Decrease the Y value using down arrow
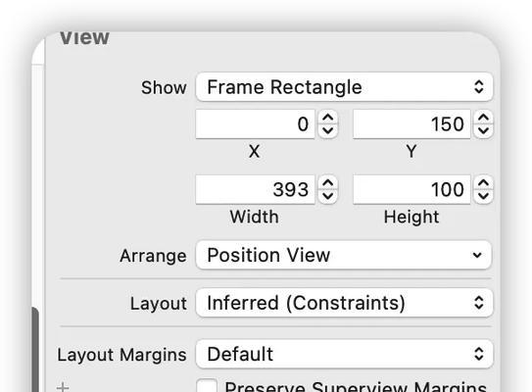This screenshot has height=392, width=532. point(483,130)
